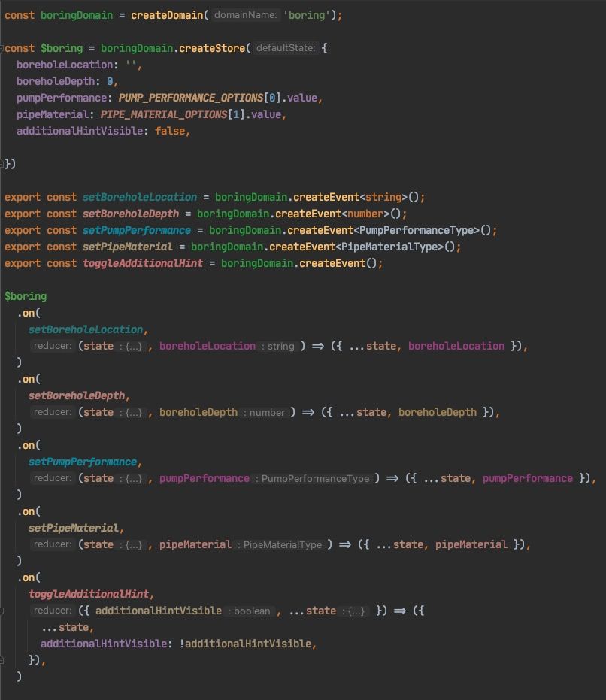Click number generic in createEvent<number>
The image size is (606, 700).
[x=365, y=214]
